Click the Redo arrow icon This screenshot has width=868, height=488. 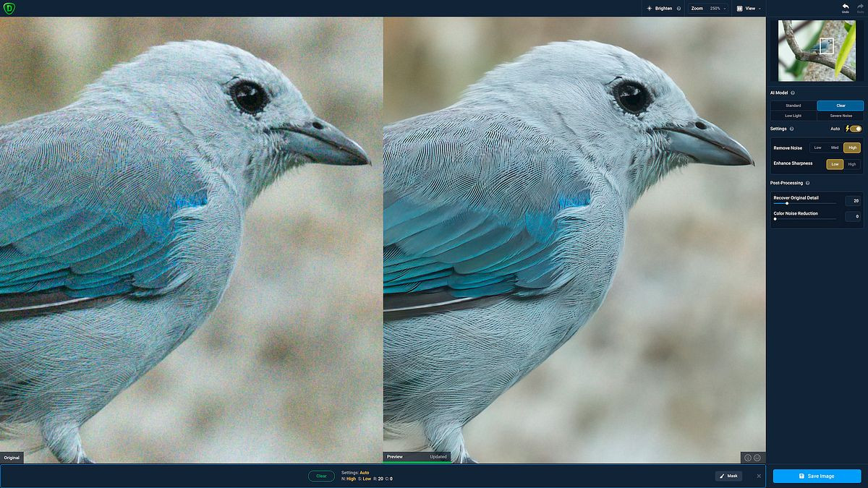tap(859, 7)
